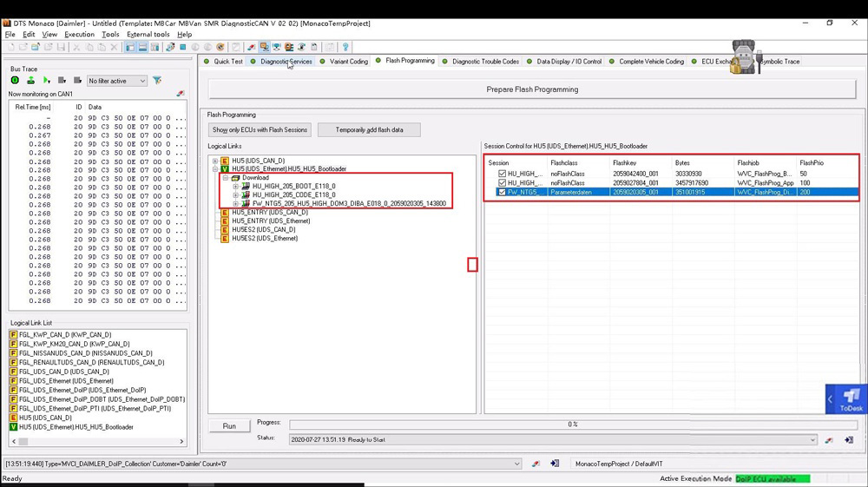Switch to the Diagnostic Trouble Codes tab

coord(481,62)
